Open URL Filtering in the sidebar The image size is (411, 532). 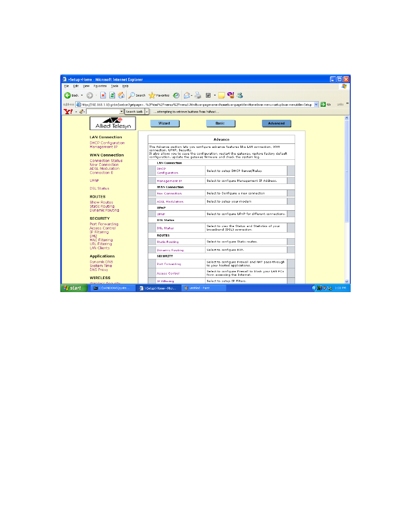(101, 244)
